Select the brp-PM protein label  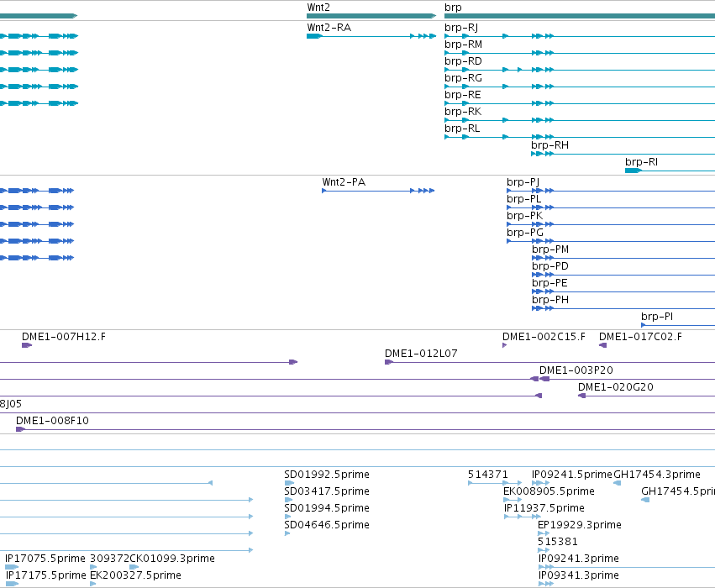point(550,249)
